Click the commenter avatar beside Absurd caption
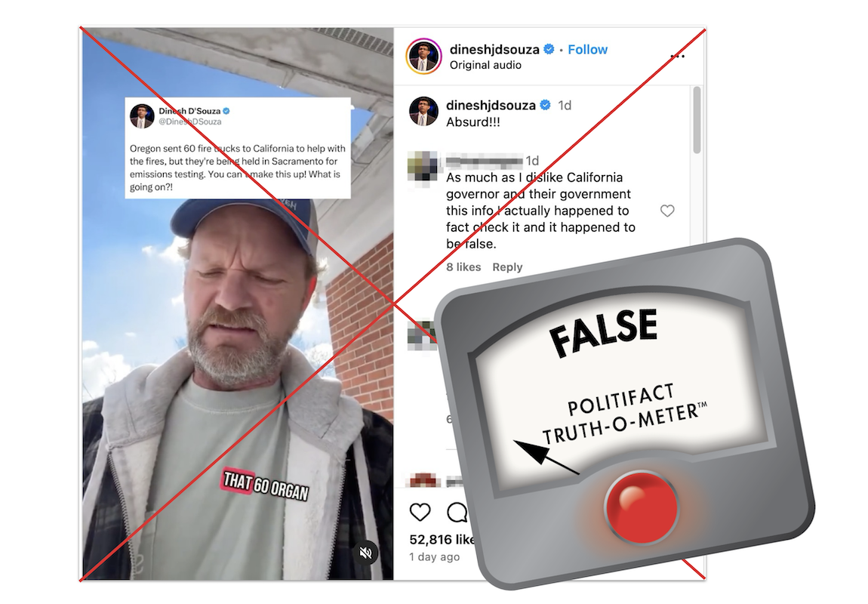The width and height of the screenshot is (868, 604). coord(423,111)
